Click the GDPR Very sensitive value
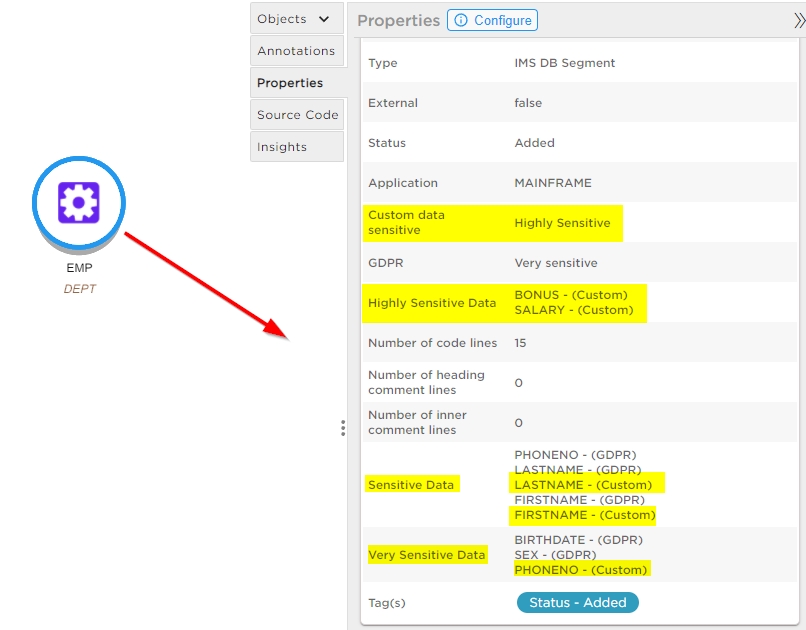 coord(555,263)
